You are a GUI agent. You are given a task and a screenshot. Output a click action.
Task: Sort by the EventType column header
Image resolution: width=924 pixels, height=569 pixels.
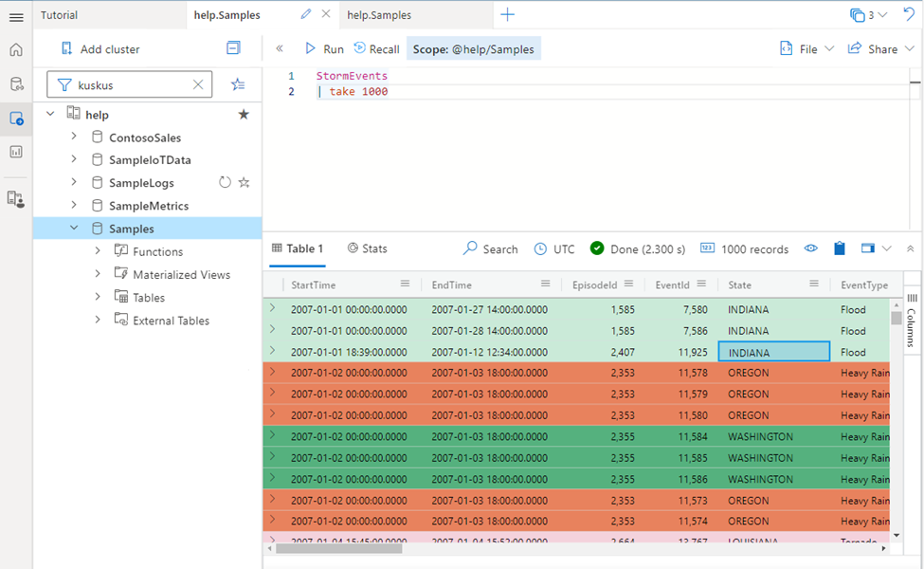click(864, 284)
